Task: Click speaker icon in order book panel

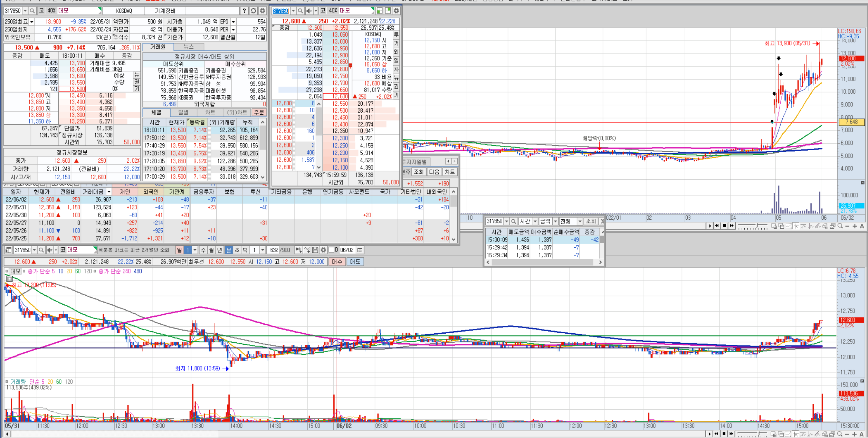Action: (309, 11)
